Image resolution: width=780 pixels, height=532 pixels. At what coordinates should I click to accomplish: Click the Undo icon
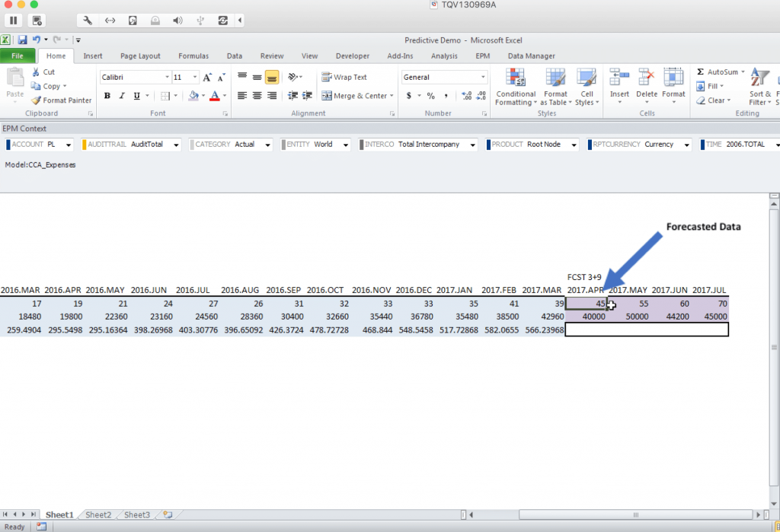tap(37, 40)
